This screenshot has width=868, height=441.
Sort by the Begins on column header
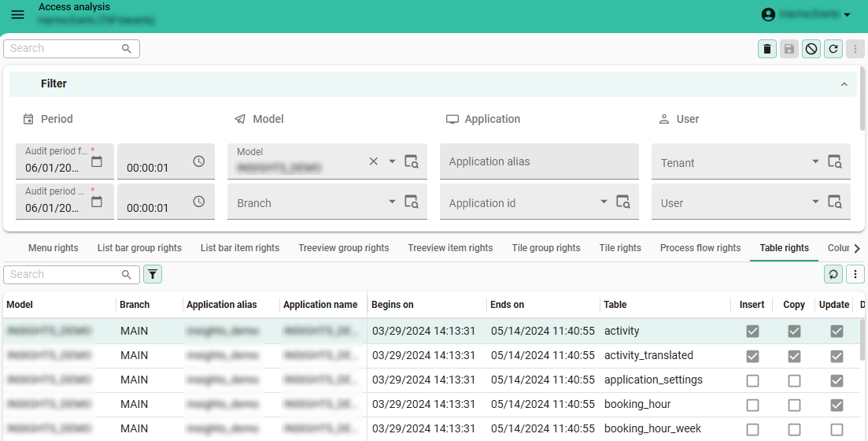point(393,305)
